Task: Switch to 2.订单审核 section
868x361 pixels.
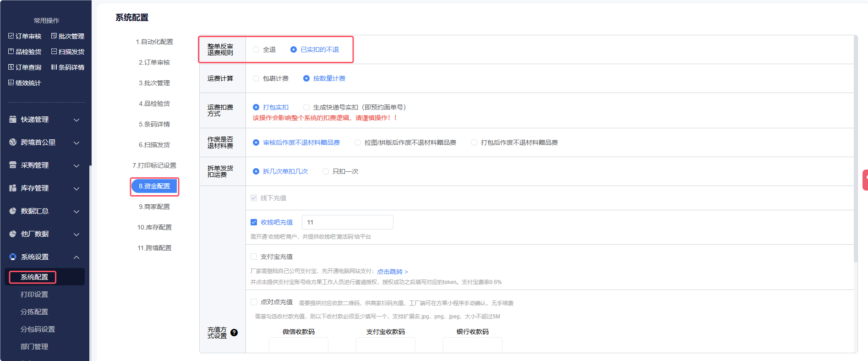Action: 154,62
